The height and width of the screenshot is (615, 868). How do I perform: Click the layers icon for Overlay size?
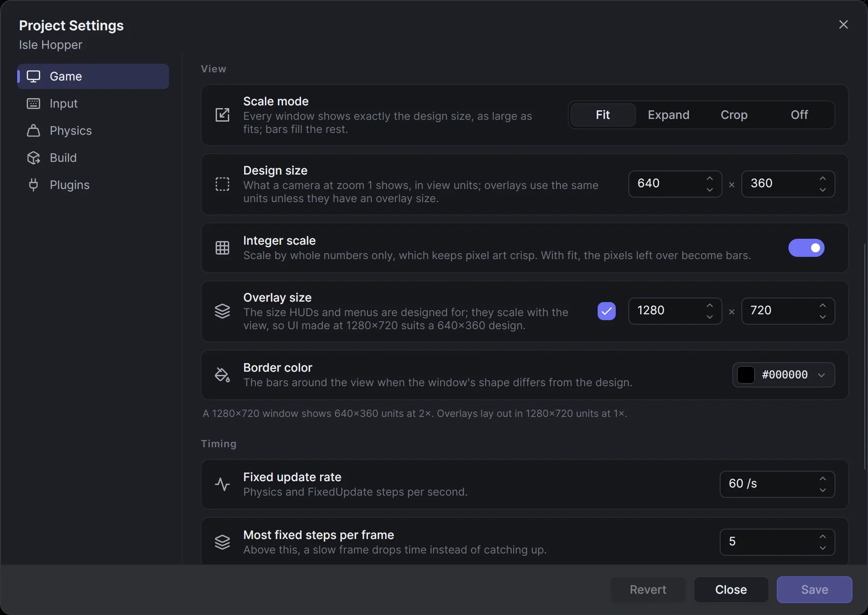pyautogui.click(x=222, y=311)
